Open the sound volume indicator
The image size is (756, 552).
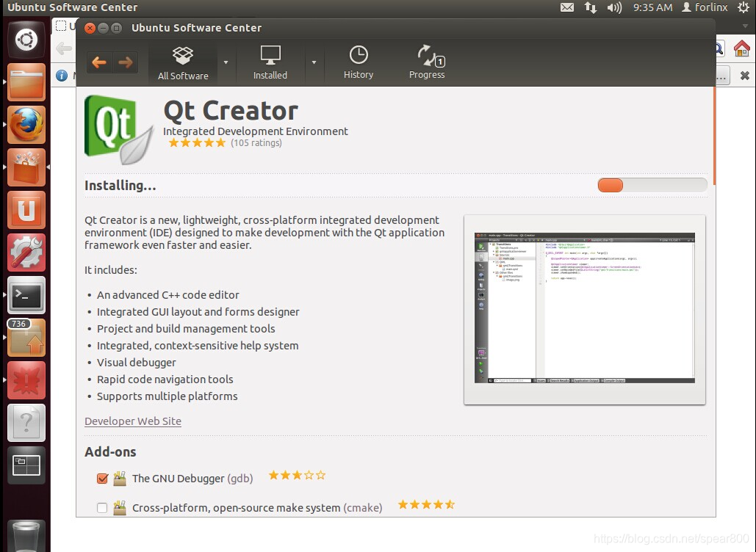[x=614, y=7]
